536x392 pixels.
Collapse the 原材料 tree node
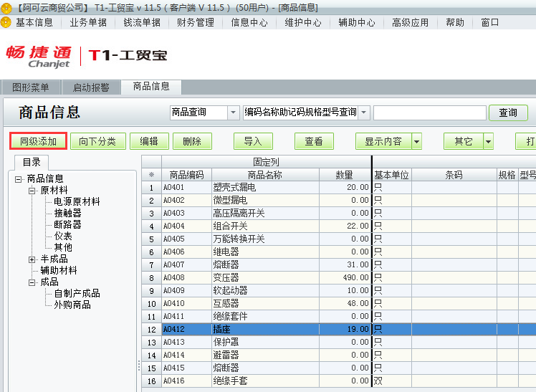point(32,191)
